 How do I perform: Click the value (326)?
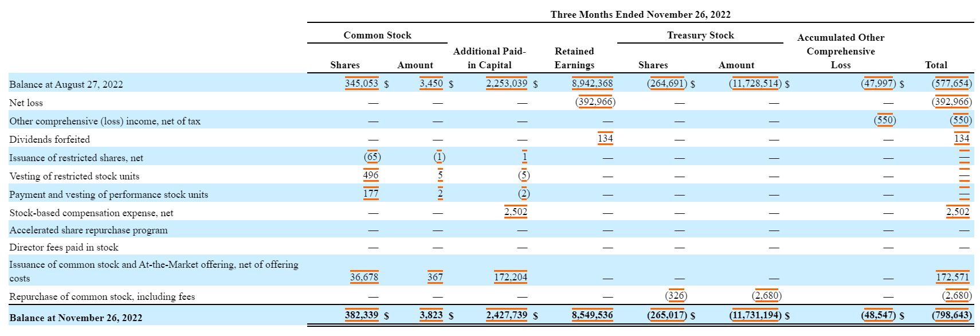676,295
